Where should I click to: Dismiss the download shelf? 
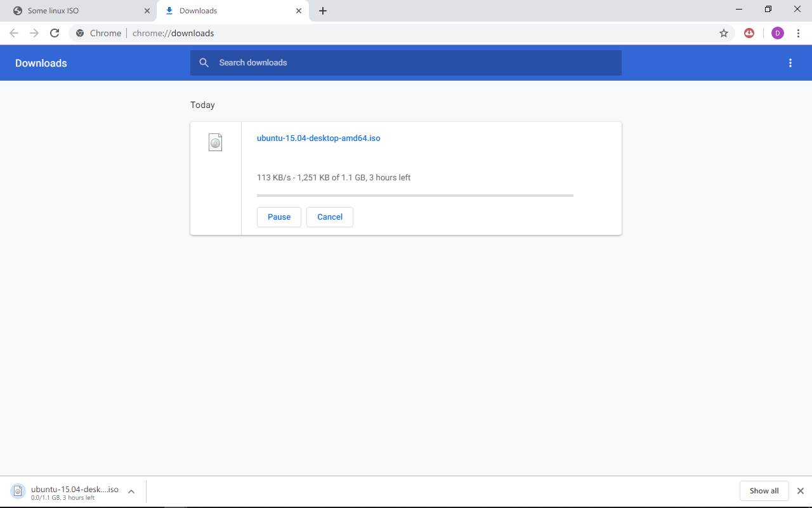coord(800,490)
